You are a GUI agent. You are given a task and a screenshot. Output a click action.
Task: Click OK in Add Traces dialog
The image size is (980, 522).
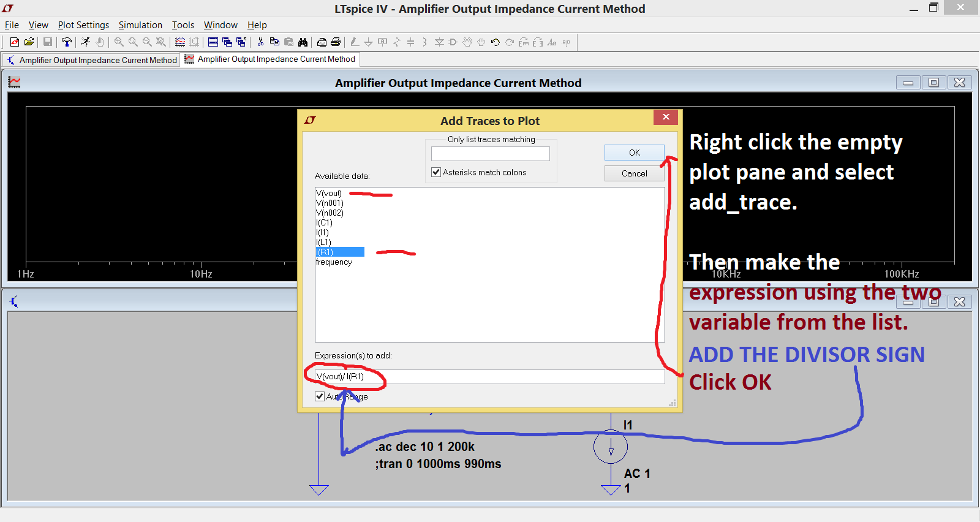click(x=635, y=153)
